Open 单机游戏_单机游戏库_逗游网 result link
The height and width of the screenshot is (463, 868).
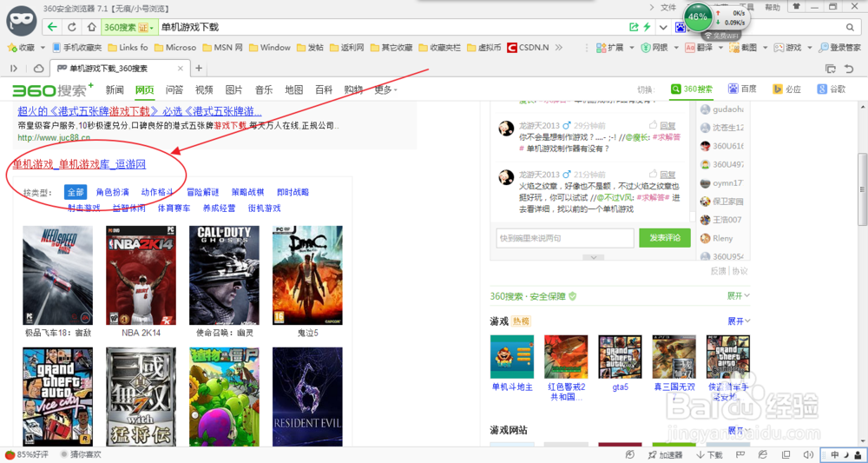[79, 164]
